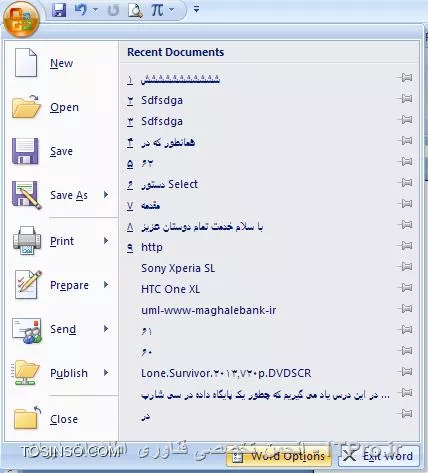Click the Equation pi icon in toolbar
Viewport: 428px width, 473px height.
coord(157,10)
